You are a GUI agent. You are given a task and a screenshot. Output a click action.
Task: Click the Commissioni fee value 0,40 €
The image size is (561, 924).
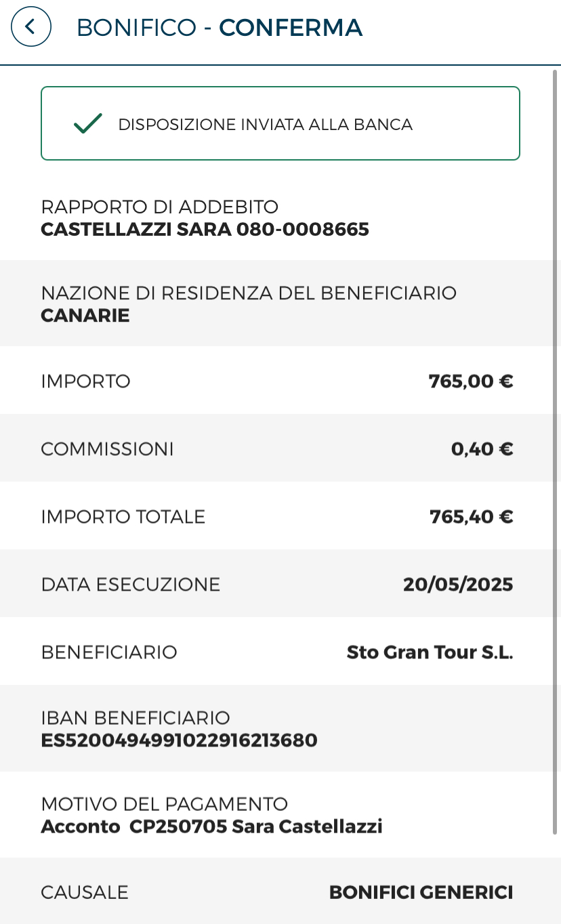(x=482, y=449)
